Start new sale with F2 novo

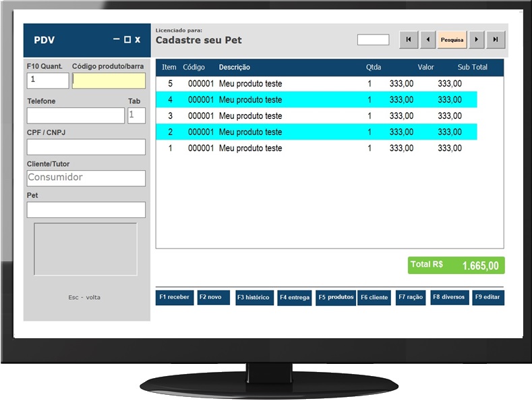(x=213, y=298)
